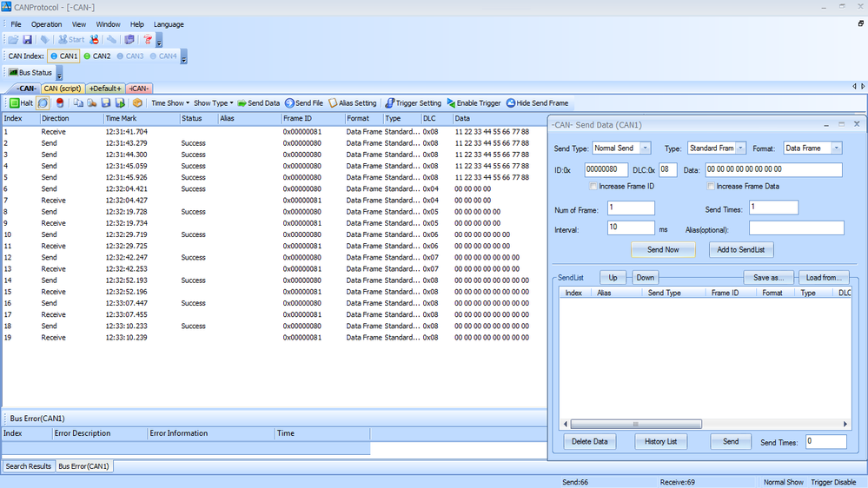Click the SendList Down button
Screen dimensions: 868x488
pyautogui.click(x=645, y=277)
